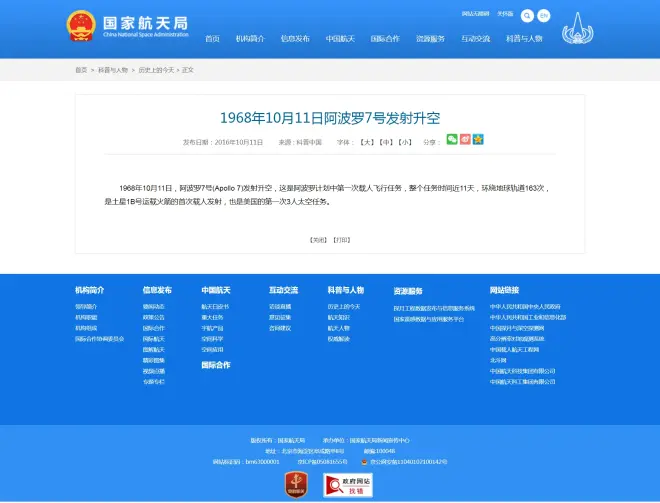Open the 信息发布 navigation menu item
Image resolution: width=660 pixels, height=503 pixels.
point(295,39)
